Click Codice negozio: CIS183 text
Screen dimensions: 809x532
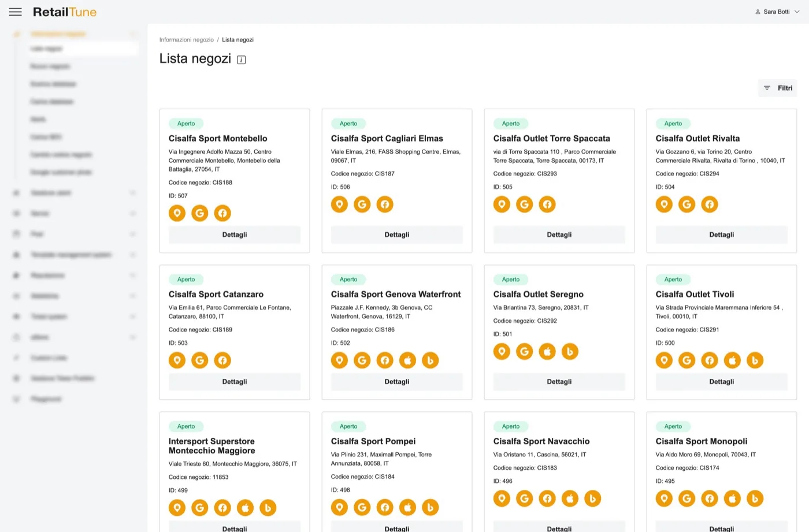pos(525,468)
